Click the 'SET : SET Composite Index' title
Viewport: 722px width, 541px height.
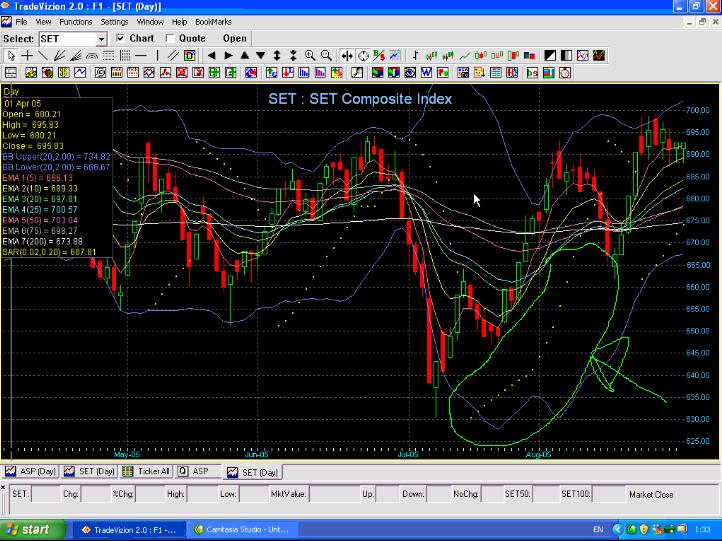pos(360,99)
